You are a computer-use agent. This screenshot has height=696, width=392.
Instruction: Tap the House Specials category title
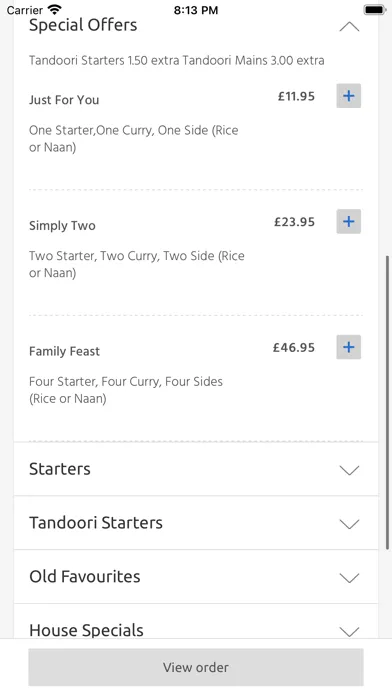coord(87,630)
